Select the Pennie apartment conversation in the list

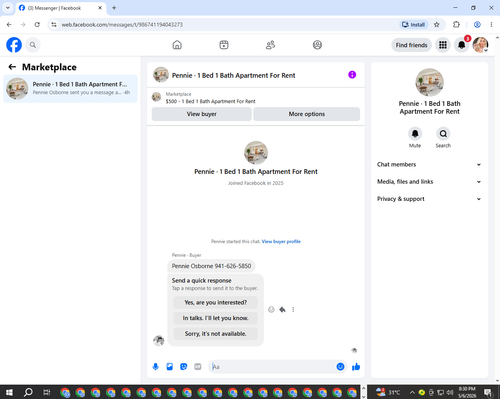(70, 88)
